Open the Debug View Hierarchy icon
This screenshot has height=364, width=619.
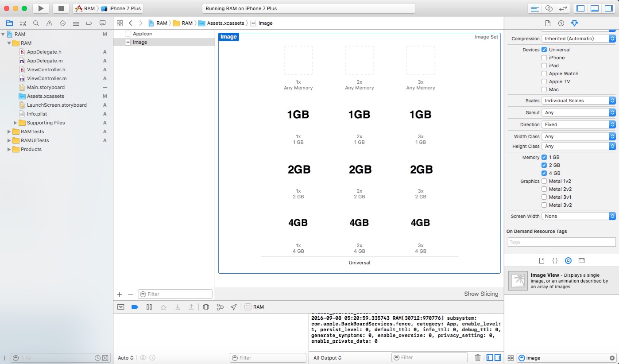(x=206, y=307)
